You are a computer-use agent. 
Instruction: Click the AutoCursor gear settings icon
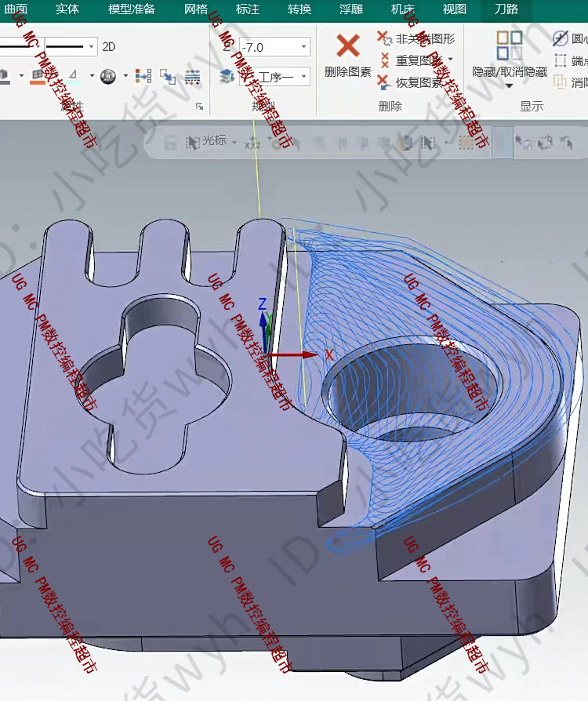[x=276, y=143]
